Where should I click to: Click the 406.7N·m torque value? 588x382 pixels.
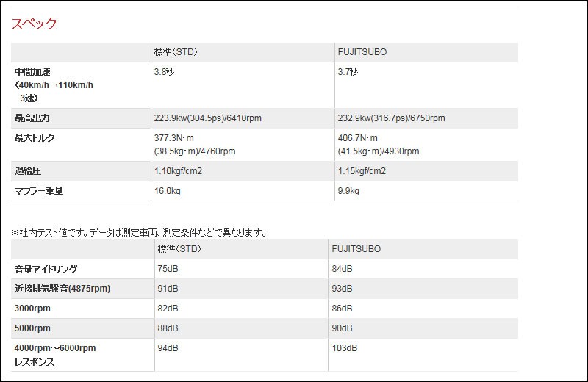(358, 138)
